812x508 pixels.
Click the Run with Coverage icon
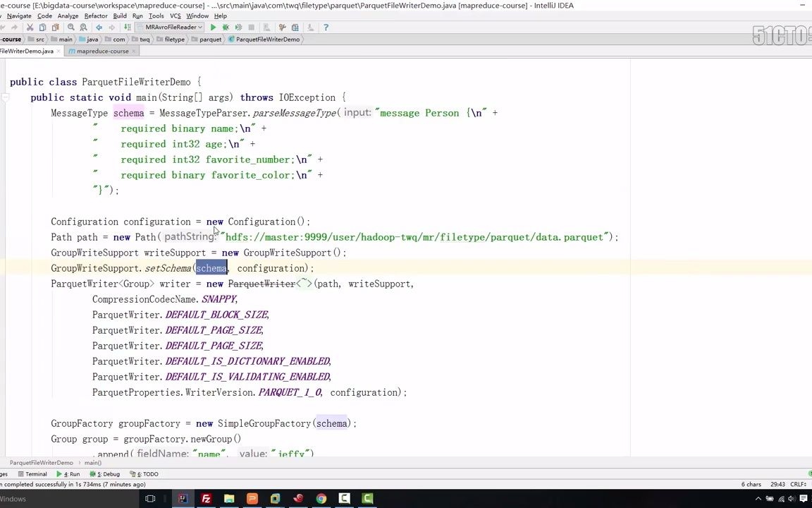click(x=238, y=28)
